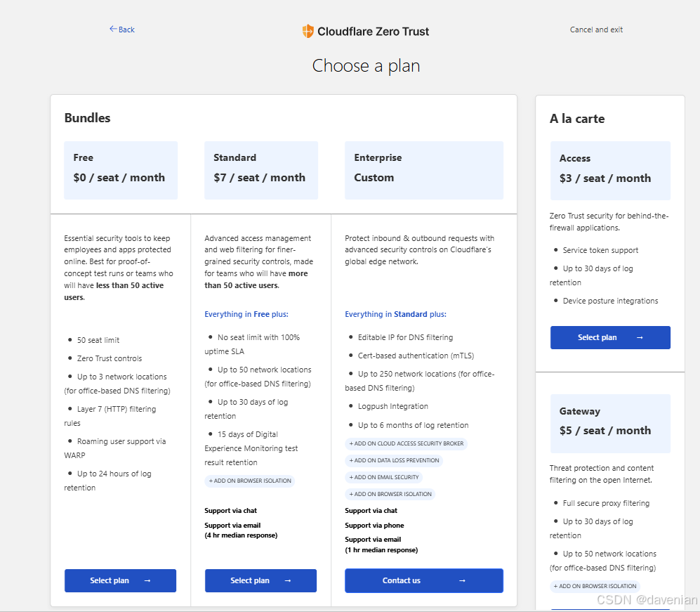Click 'Zero Trust controls' bullet

click(110, 358)
